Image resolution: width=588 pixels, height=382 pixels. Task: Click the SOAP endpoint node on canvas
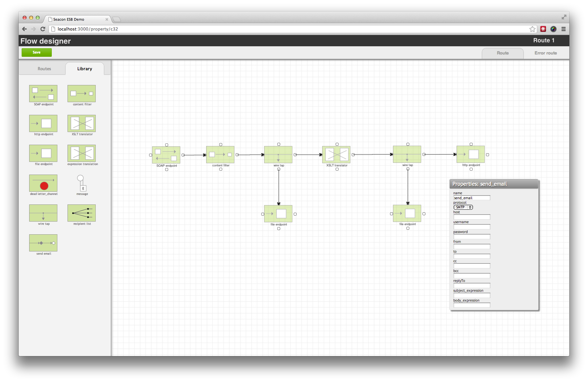[x=166, y=155]
